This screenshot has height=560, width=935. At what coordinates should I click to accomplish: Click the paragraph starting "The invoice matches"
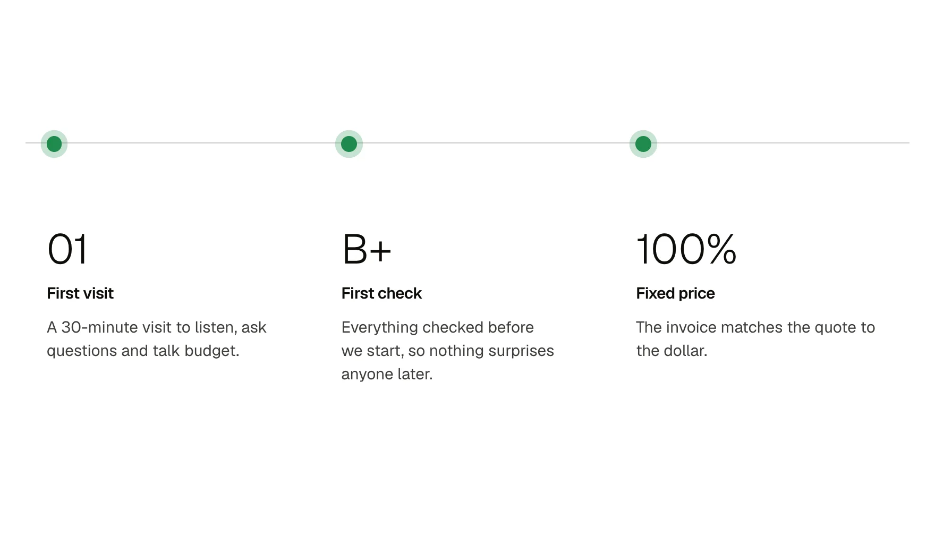755,339
